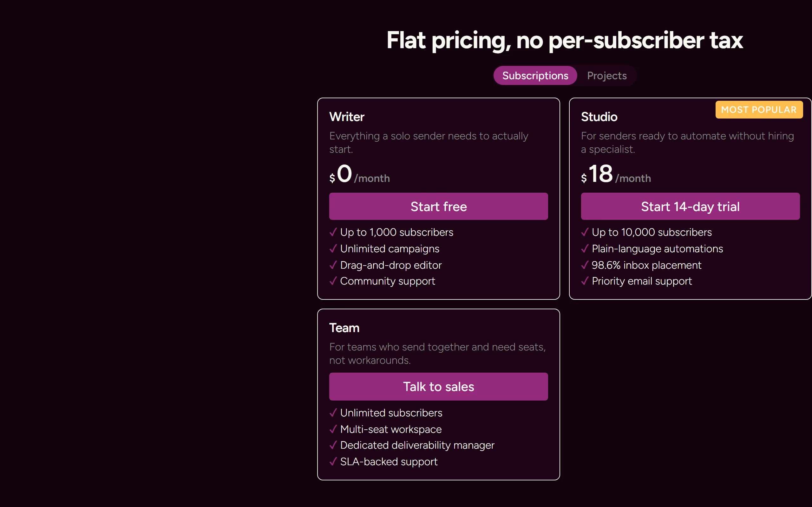The image size is (812, 507).
Task: Click checkmark beside 98.6% inbox placement
Action: (x=585, y=265)
